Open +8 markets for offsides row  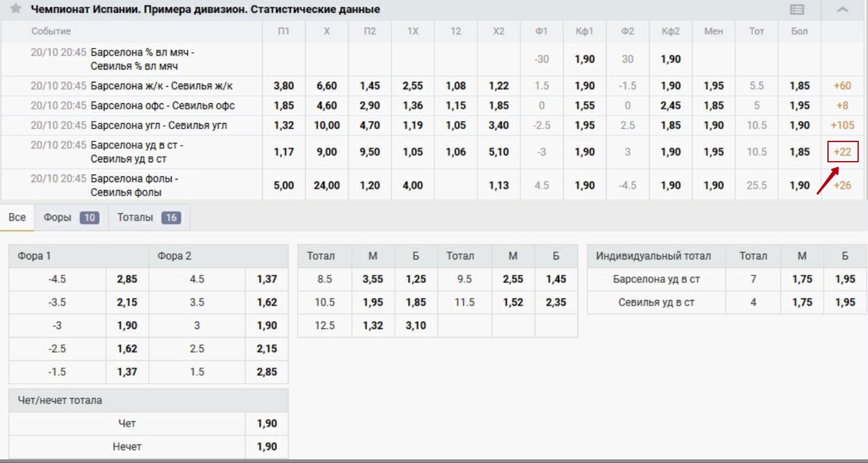point(842,106)
